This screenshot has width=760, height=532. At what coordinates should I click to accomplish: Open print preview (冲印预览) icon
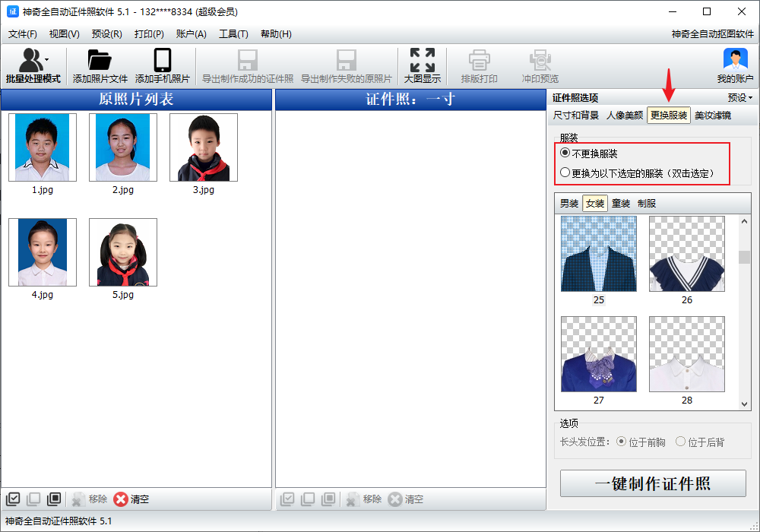540,60
